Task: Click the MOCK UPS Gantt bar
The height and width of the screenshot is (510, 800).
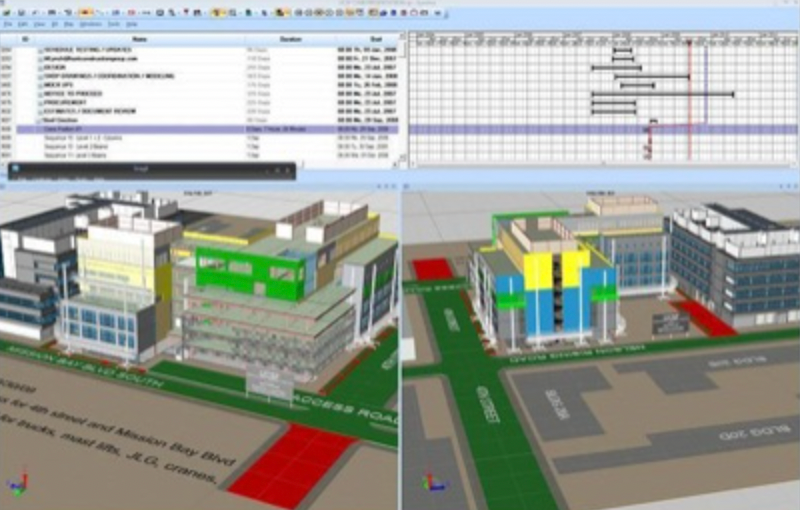Action: pos(638,86)
